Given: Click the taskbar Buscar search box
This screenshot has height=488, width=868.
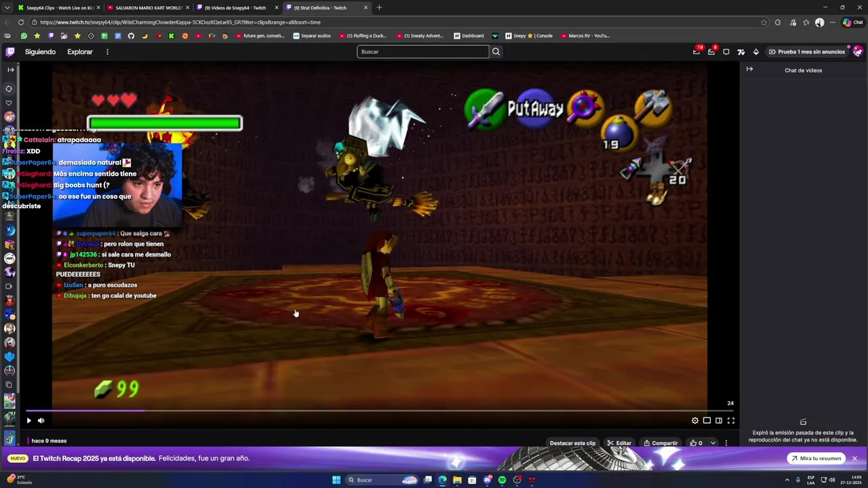Looking at the screenshot, I should point(382,480).
